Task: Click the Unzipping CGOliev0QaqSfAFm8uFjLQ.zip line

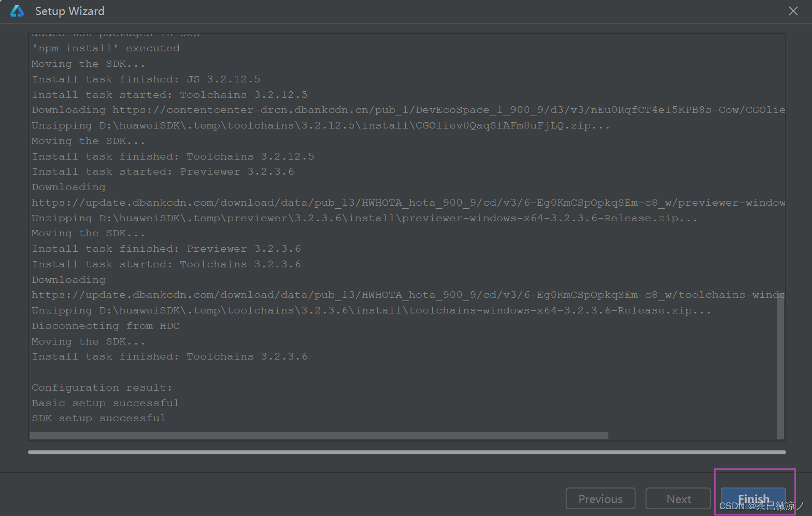Action: [x=321, y=125]
